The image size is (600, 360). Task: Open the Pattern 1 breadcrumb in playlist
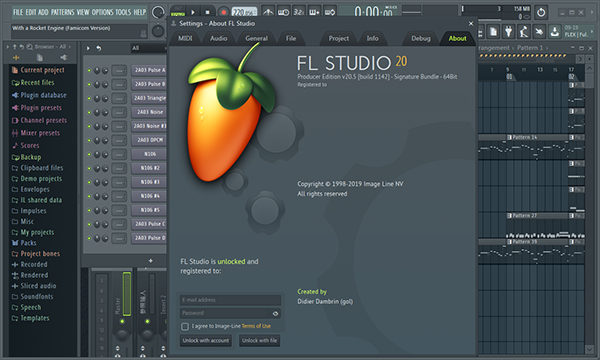click(x=530, y=48)
